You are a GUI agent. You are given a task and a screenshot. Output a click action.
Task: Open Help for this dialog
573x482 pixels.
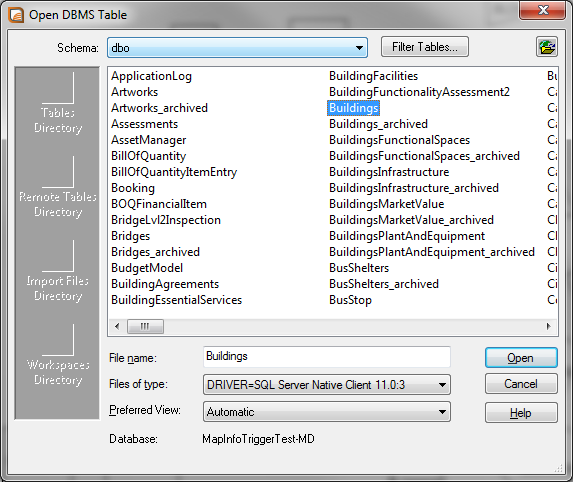(x=521, y=413)
